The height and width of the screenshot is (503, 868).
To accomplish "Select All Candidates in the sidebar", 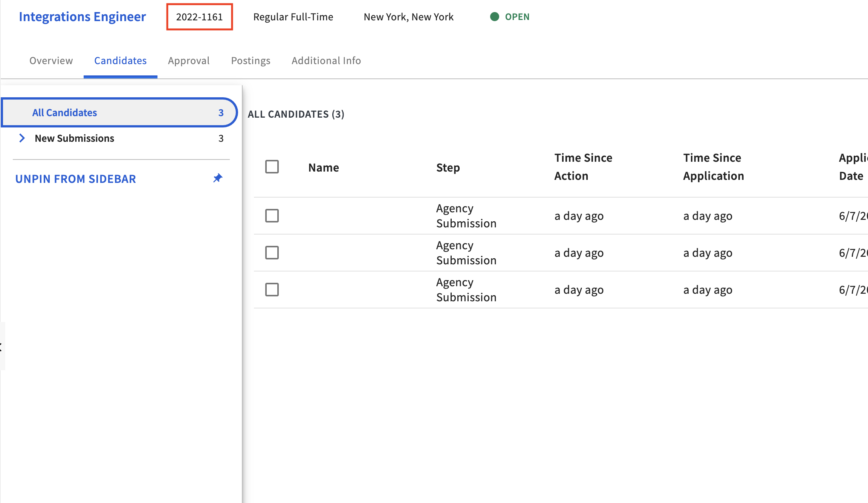I will click(64, 112).
